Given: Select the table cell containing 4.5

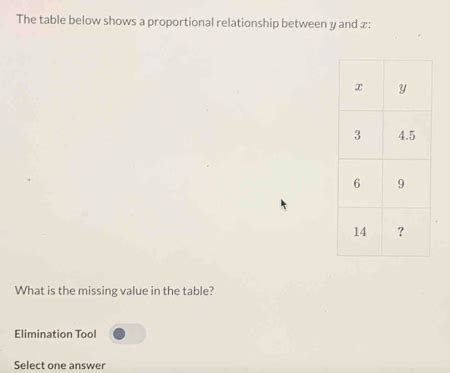Looking at the screenshot, I should [407, 135].
